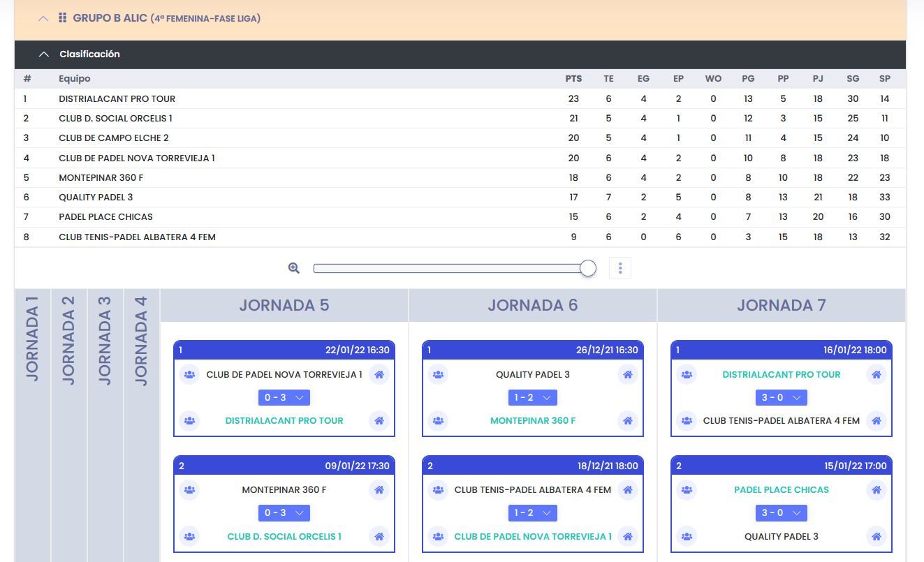The image size is (924, 562).
Task: Click team icon beside MONTEPINAR 360 F in Jornada 5
Action: [189, 490]
